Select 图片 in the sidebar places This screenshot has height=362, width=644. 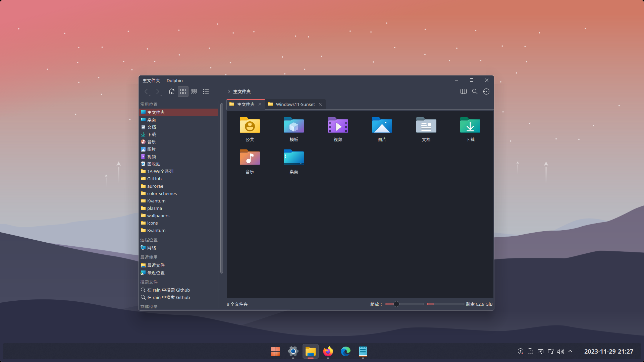pos(179,149)
